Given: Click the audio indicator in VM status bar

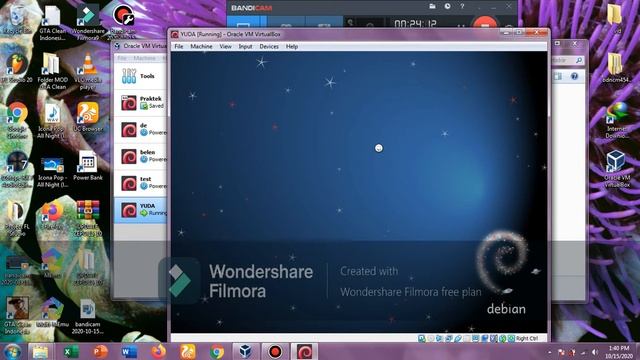Looking at the screenshot, I should point(439,338).
